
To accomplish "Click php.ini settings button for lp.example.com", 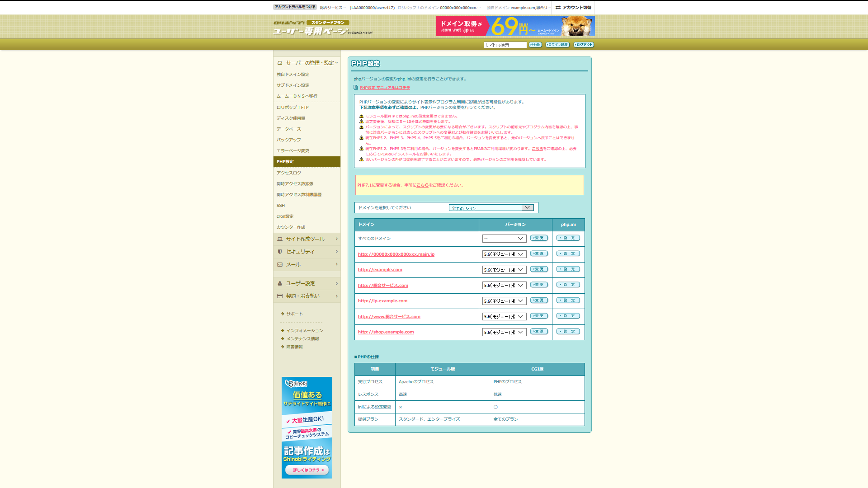I will 568,300.
